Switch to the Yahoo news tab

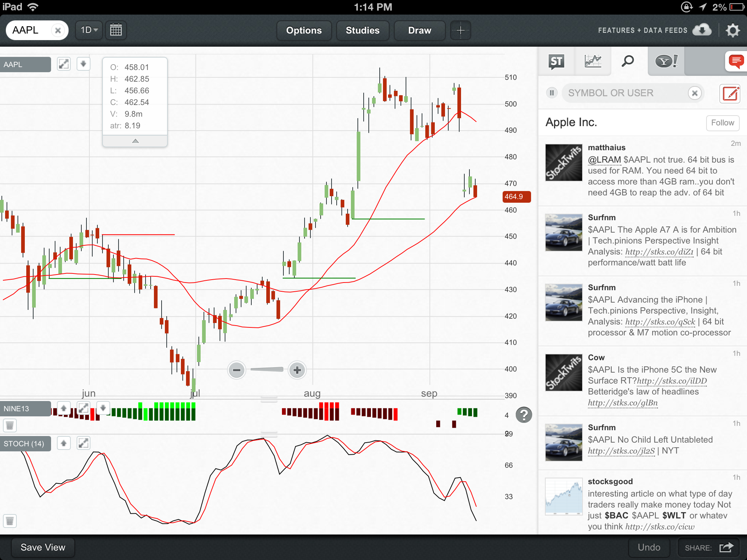[666, 61]
